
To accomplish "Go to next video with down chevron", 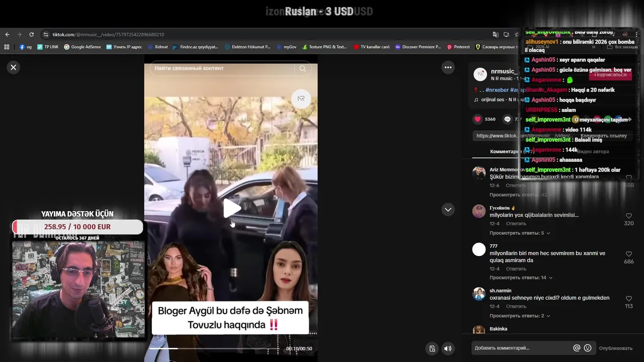I will [448, 210].
